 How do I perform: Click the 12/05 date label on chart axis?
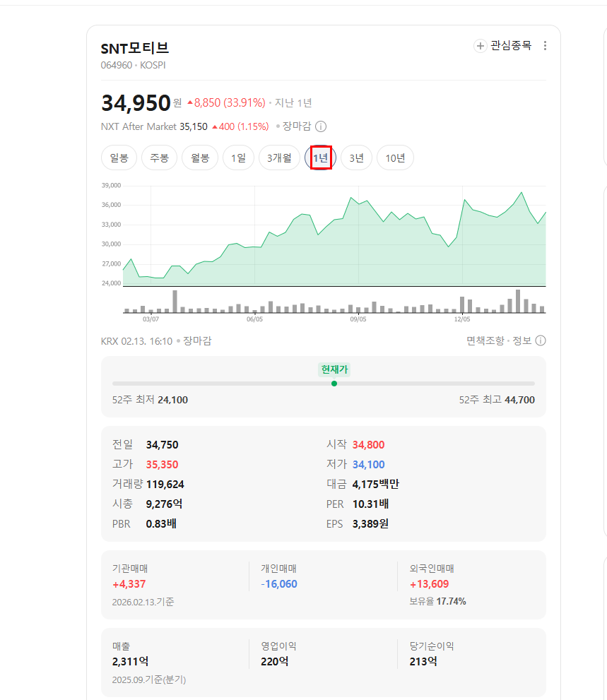pos(462,319)
